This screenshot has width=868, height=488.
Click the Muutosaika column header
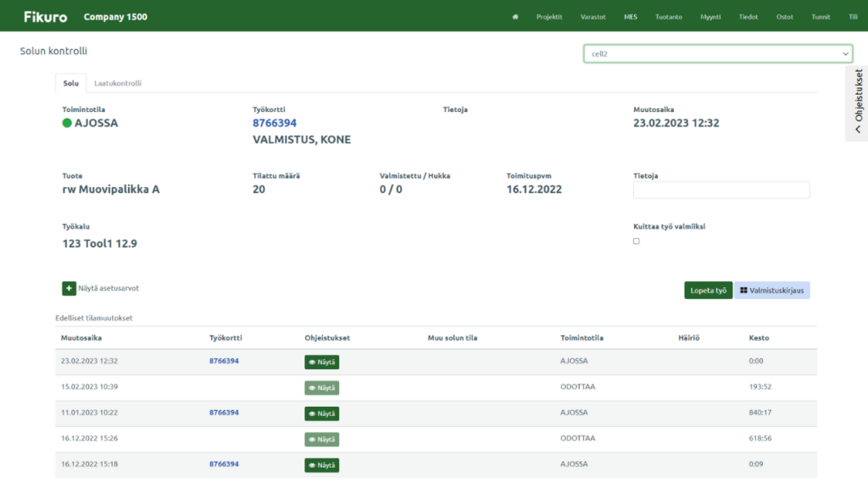click(81, 337)
